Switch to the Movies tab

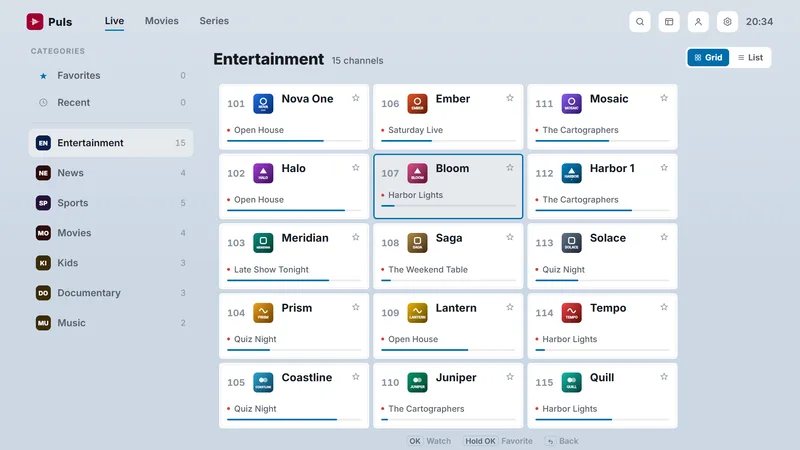[x=162, y=21]
